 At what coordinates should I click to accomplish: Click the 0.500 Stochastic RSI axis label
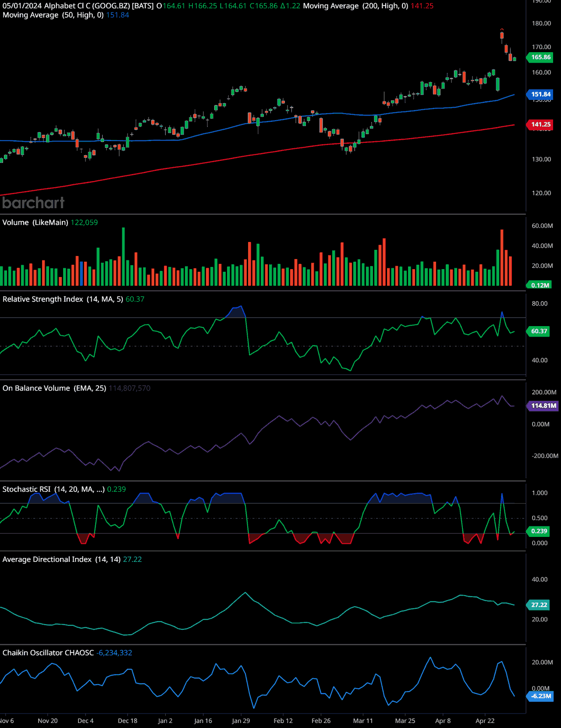[540, 518]
